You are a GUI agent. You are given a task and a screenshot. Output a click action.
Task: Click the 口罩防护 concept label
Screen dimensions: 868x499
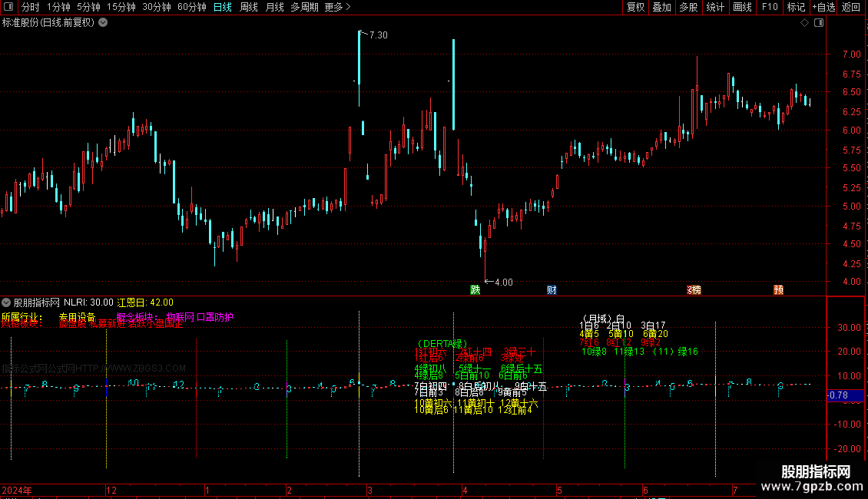pyautogui.click(x=215, y=317)
